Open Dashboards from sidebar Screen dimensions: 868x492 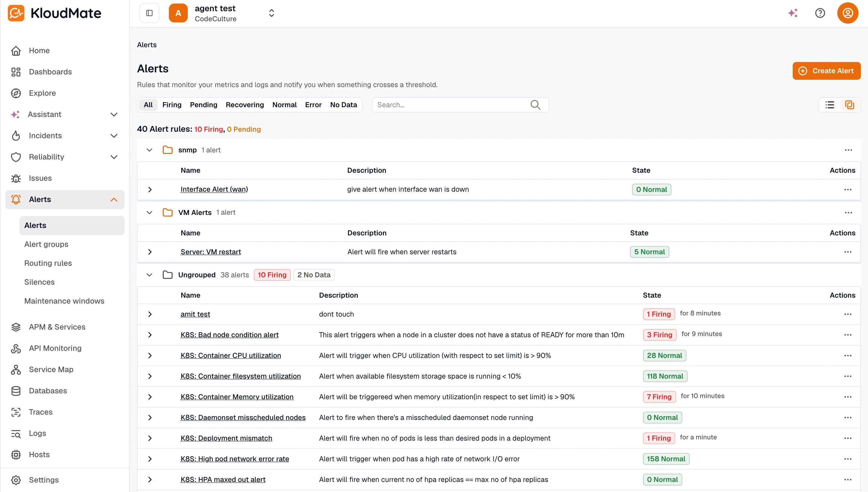pyautogui.click(x=65, y=72)
